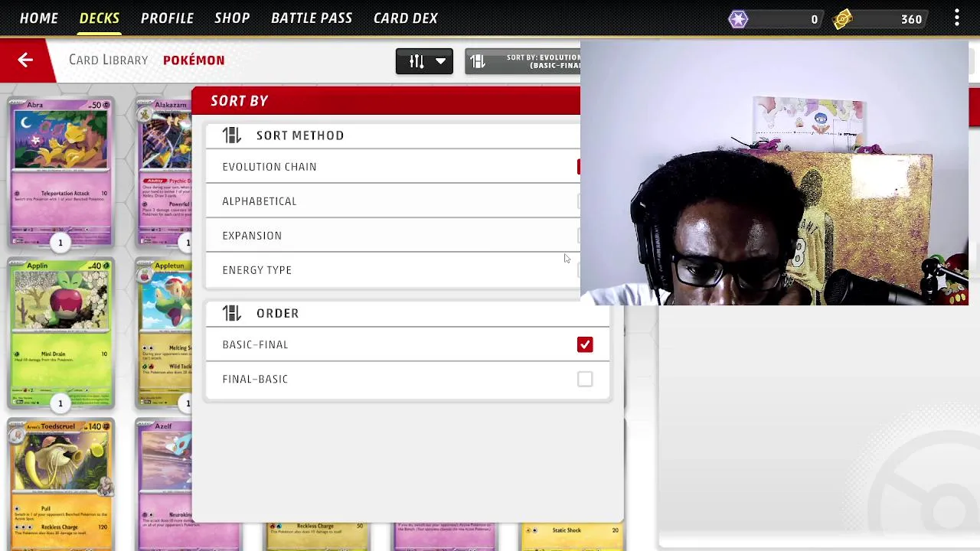Select the Abra card thumbnail
The width and height of the screenshot is (980, 551).
point(60,171)
